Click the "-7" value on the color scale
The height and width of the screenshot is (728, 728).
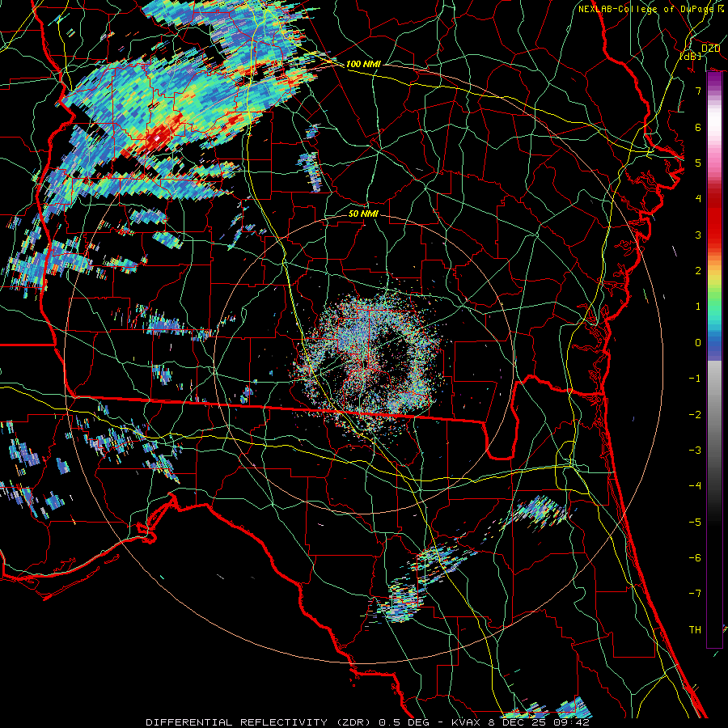tap(695, 594)
